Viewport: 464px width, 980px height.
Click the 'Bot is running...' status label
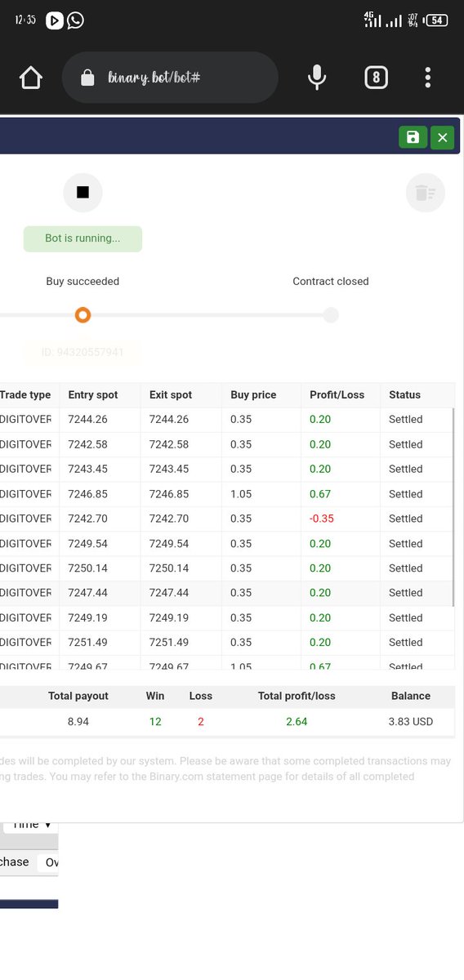(x=83, y=238)
